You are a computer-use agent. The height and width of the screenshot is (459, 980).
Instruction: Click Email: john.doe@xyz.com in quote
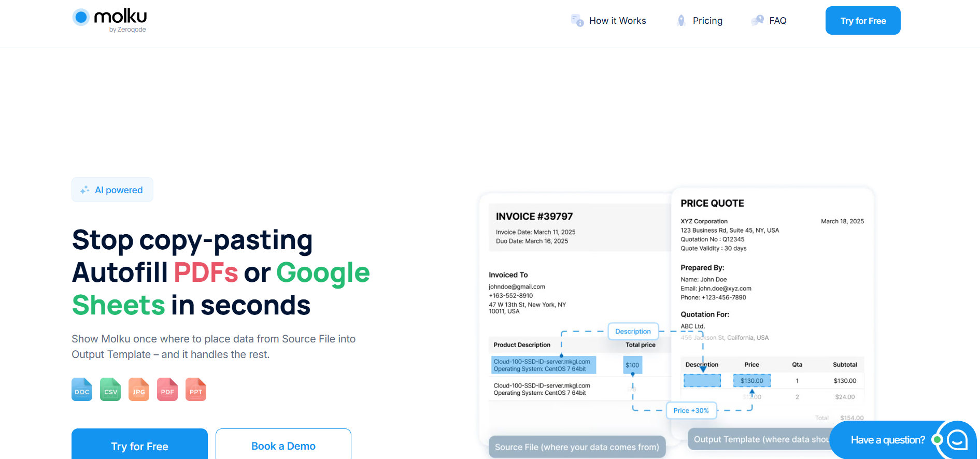point(716,289)
